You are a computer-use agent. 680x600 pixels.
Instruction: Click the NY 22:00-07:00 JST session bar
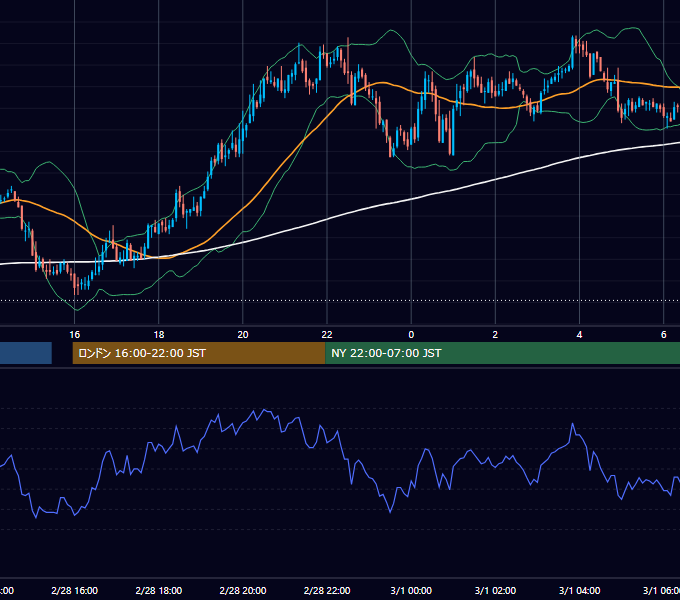[x=502, y=353]
